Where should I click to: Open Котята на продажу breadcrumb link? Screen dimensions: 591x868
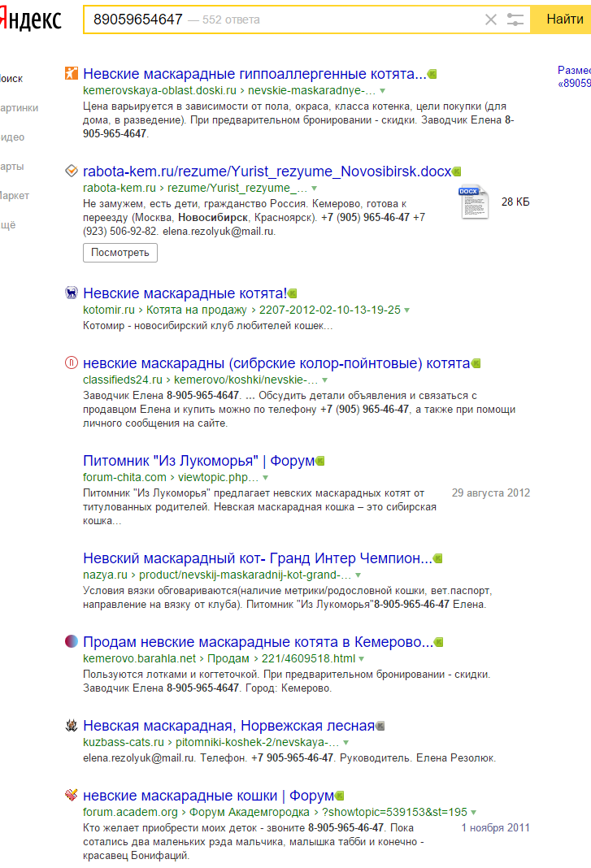[197, 310]
